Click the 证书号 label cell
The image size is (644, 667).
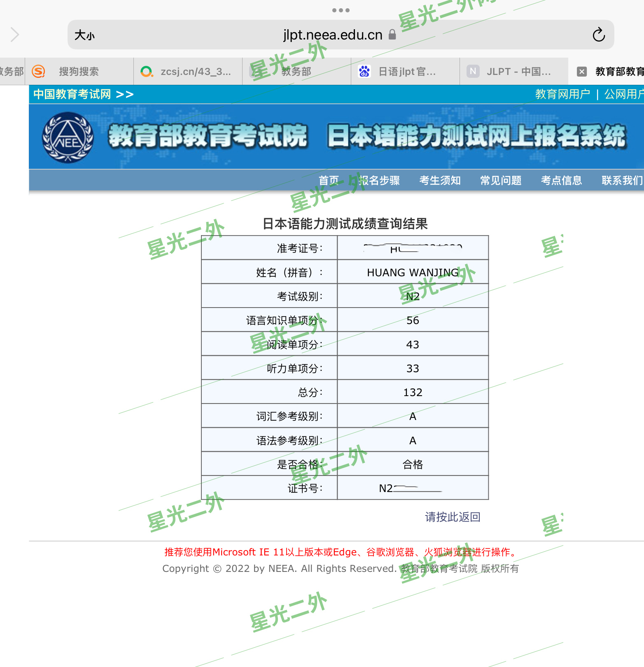click(x=269, y=488)
